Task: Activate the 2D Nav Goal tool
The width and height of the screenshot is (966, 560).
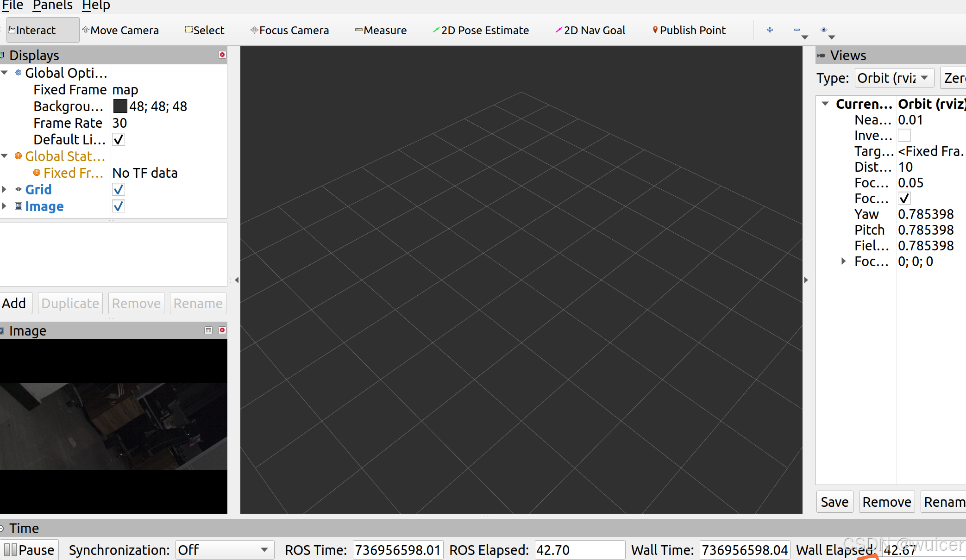Action: 590,31
